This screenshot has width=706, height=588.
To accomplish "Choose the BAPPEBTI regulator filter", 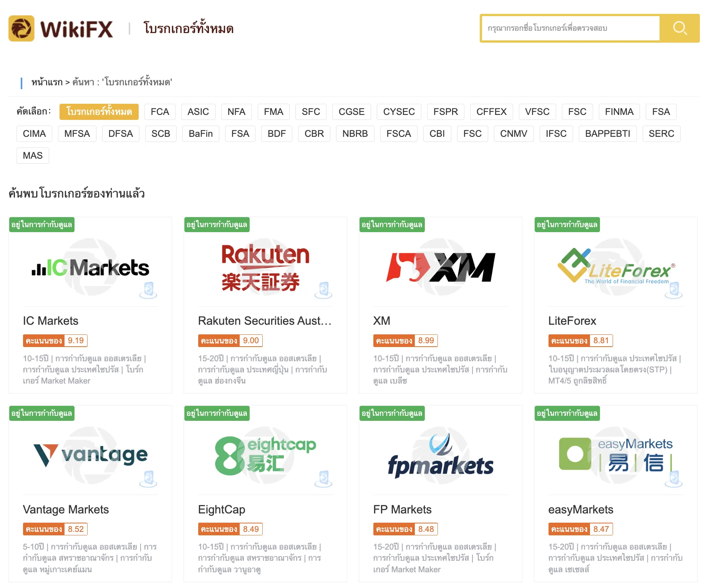I will pyautogui.click(x=608, y=134).
